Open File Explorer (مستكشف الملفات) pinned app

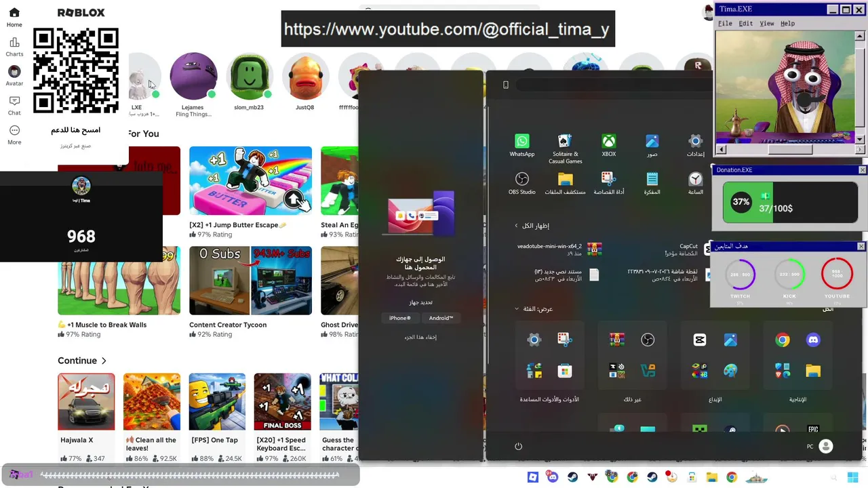[565, 183]
